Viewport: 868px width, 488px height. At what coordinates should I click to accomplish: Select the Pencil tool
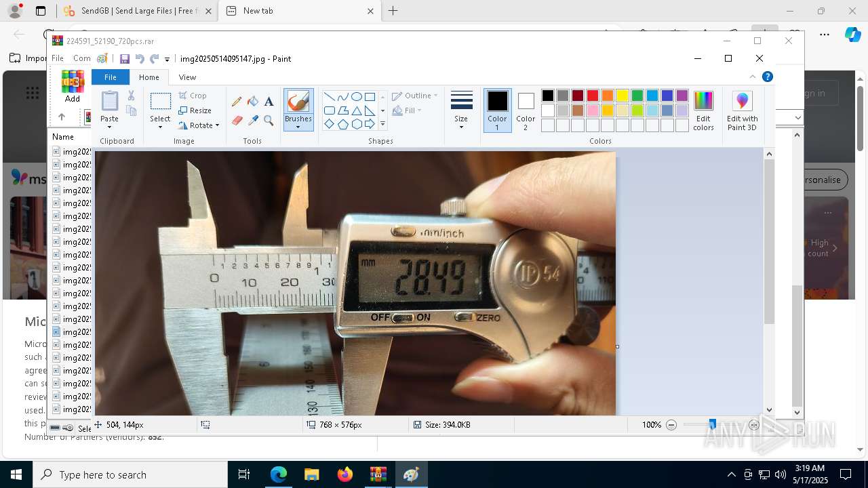click(237, 102)
